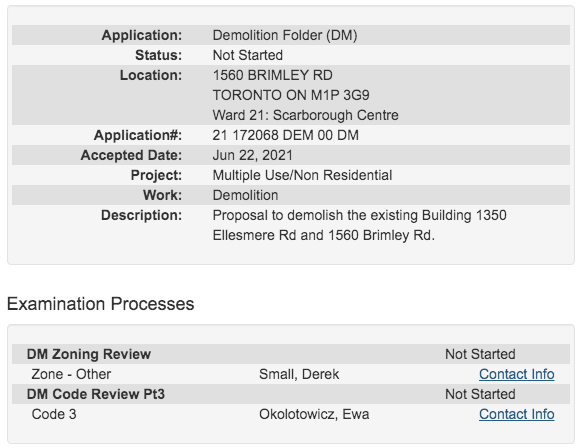Open Contact Info for Okolotowicz, Ewa
The image size is (580, 448).
click(x=516, y=414)
